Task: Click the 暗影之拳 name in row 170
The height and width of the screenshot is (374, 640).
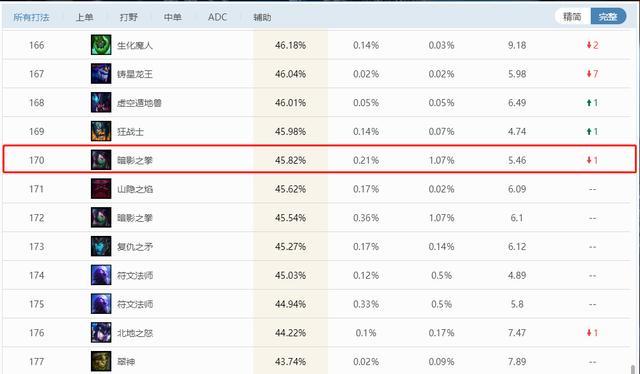Action: (x=135, y=160)
